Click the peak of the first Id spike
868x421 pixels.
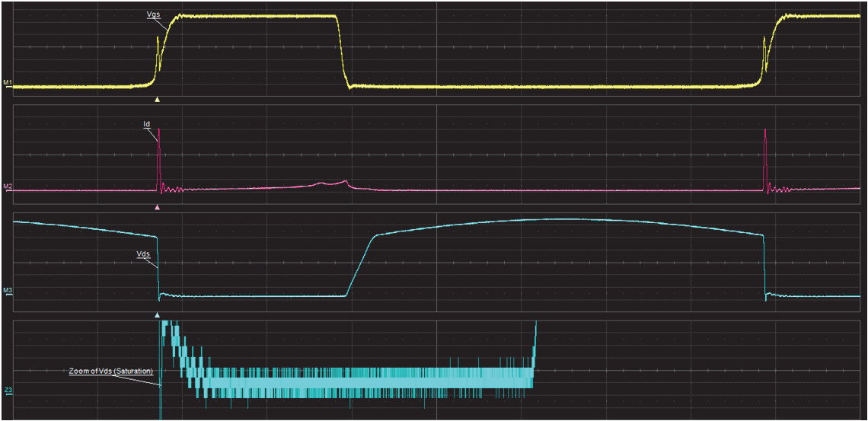[x=159, y=131]
